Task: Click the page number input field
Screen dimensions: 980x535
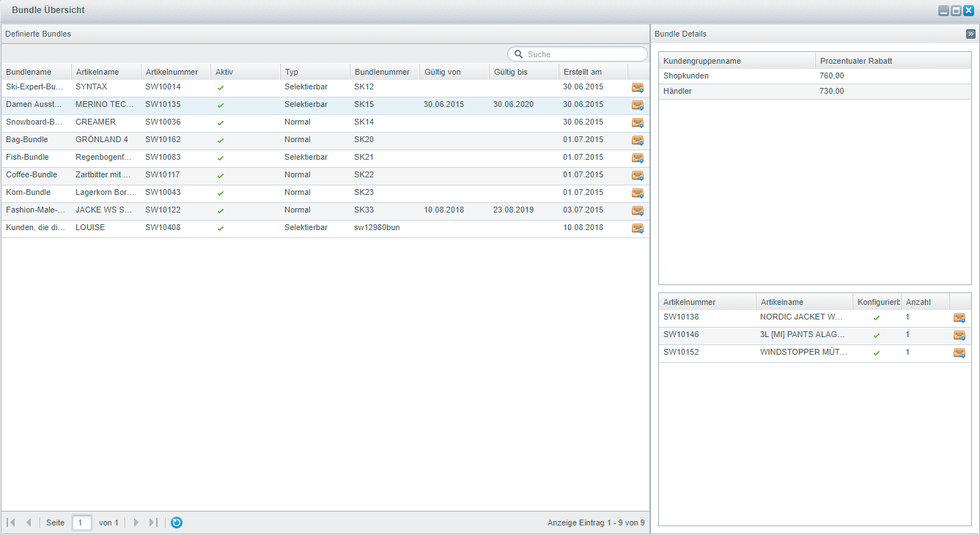Action: point(82,523)
